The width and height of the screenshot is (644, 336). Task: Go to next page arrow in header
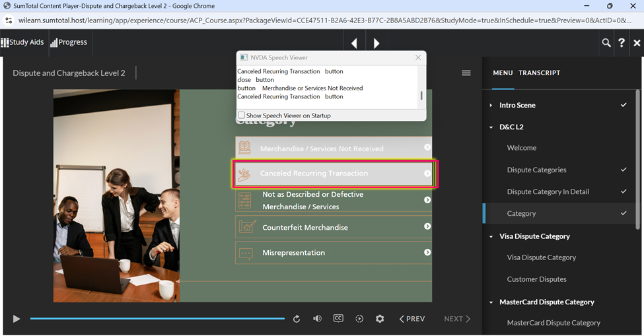tap(376, 44)
